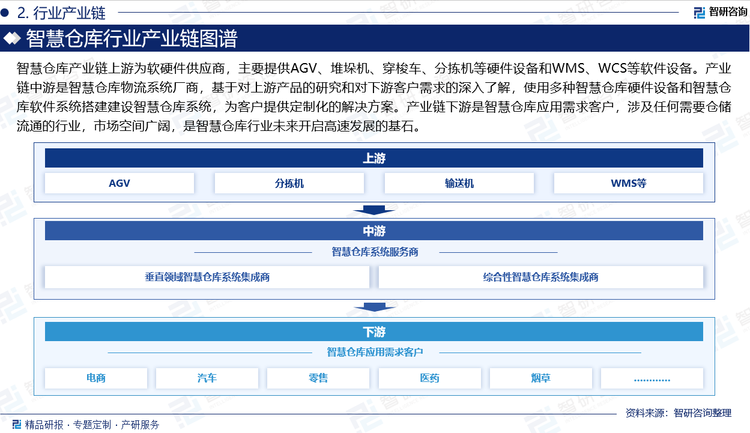The image size is (750, 433).
Task: Select the 下游 header bar
Action: pyautogui.click(x=374, y=332)
